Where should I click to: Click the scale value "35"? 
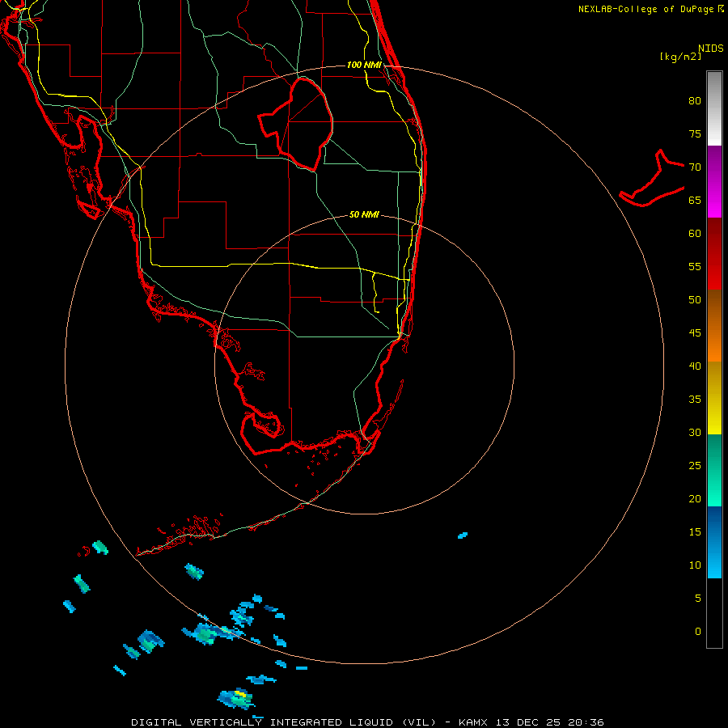click(x=695, y=400)
